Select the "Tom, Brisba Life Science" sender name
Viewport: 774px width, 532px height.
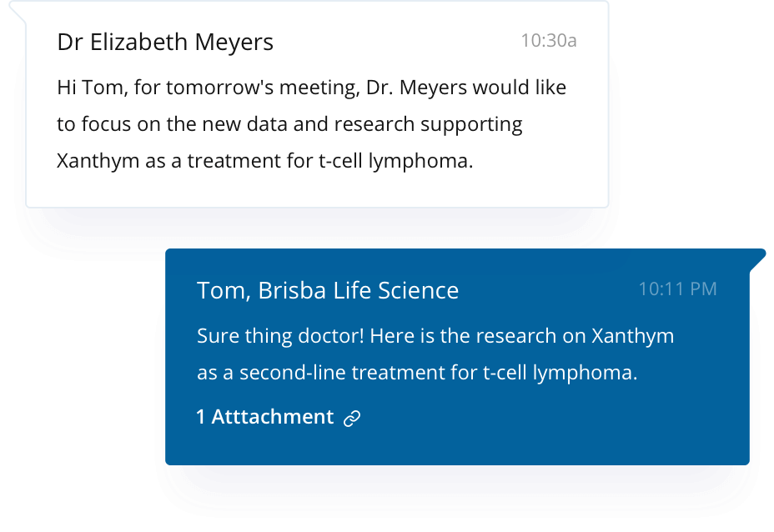click(327, 290)
